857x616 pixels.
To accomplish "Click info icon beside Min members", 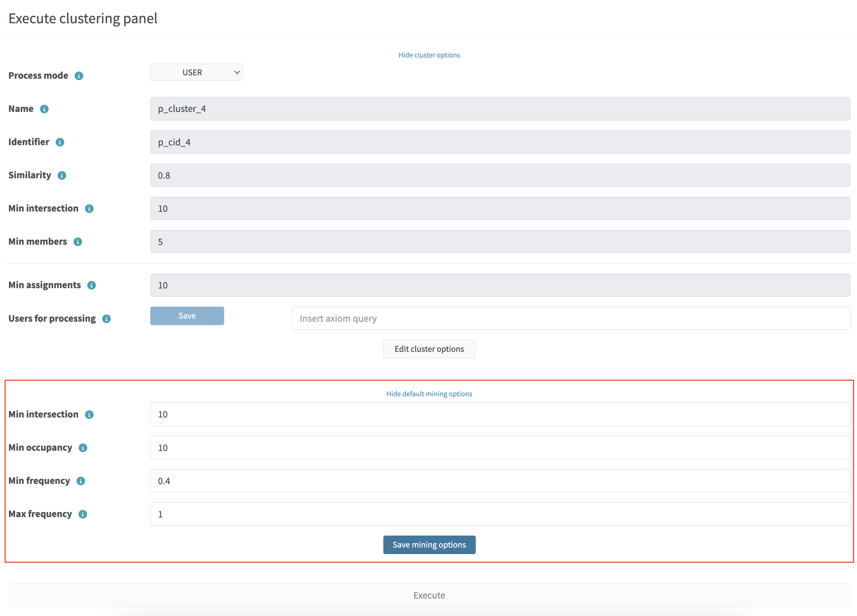I will (x=77, y=242).
